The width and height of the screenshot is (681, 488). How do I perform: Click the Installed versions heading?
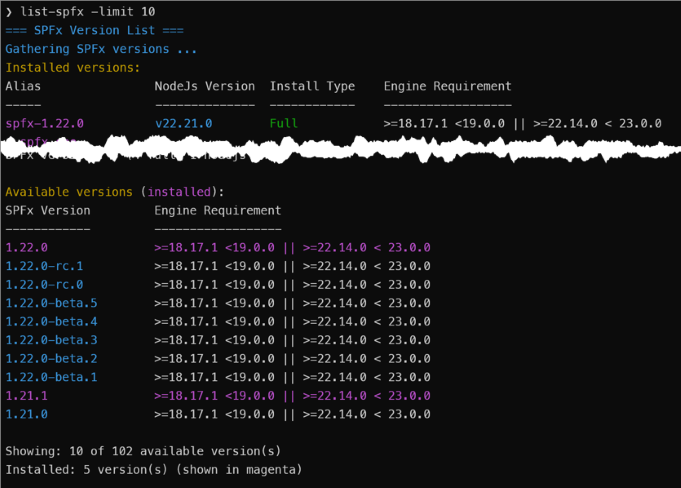[73, 68]
